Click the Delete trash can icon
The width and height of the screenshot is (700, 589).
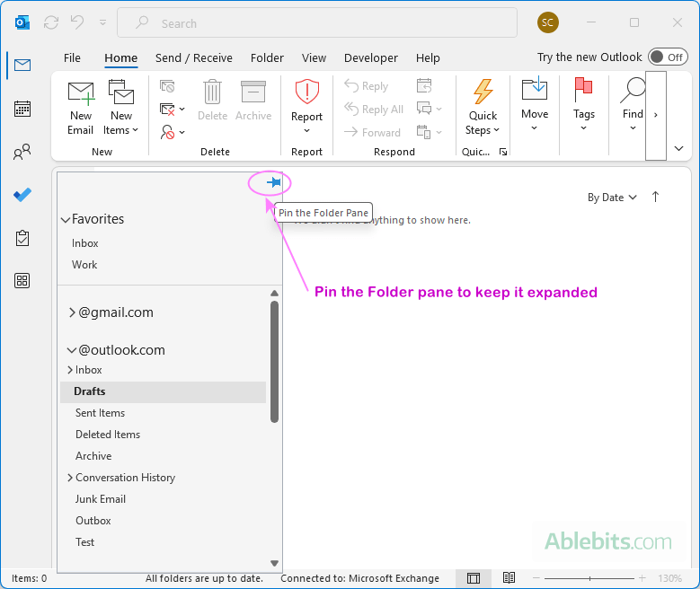pyautogui.click(x=212, y=101)
